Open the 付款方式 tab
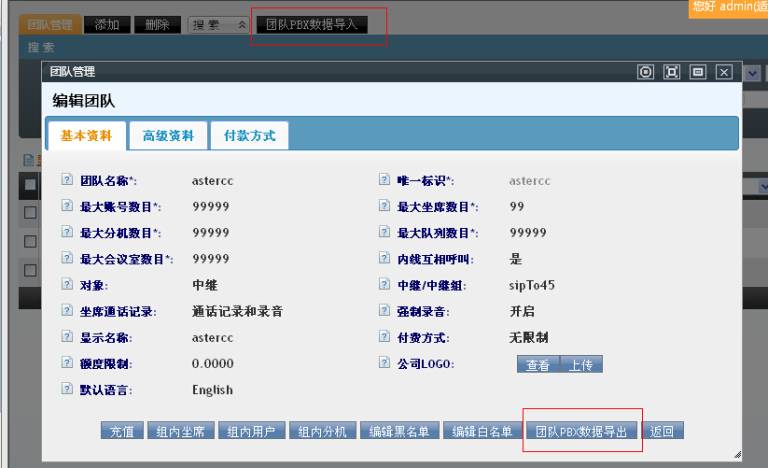768x468 pixels. tap(249, 135)
